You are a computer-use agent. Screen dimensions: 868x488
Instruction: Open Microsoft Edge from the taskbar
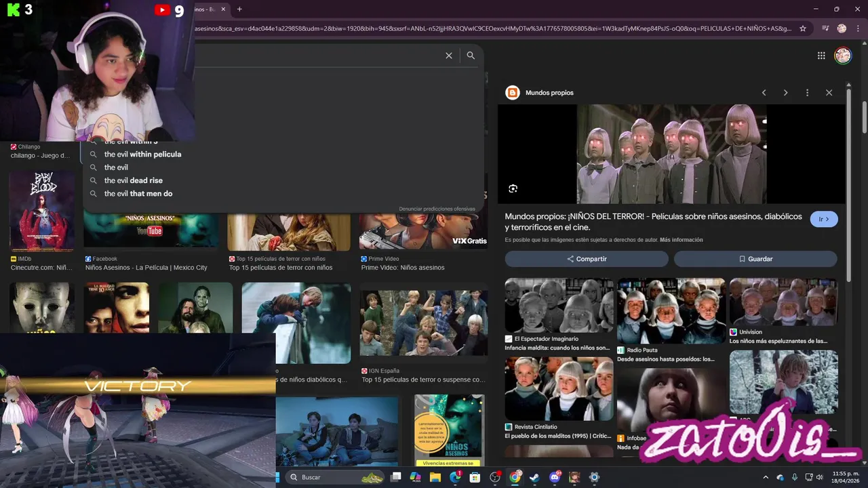pyautogui.click(x=455, y=477)
